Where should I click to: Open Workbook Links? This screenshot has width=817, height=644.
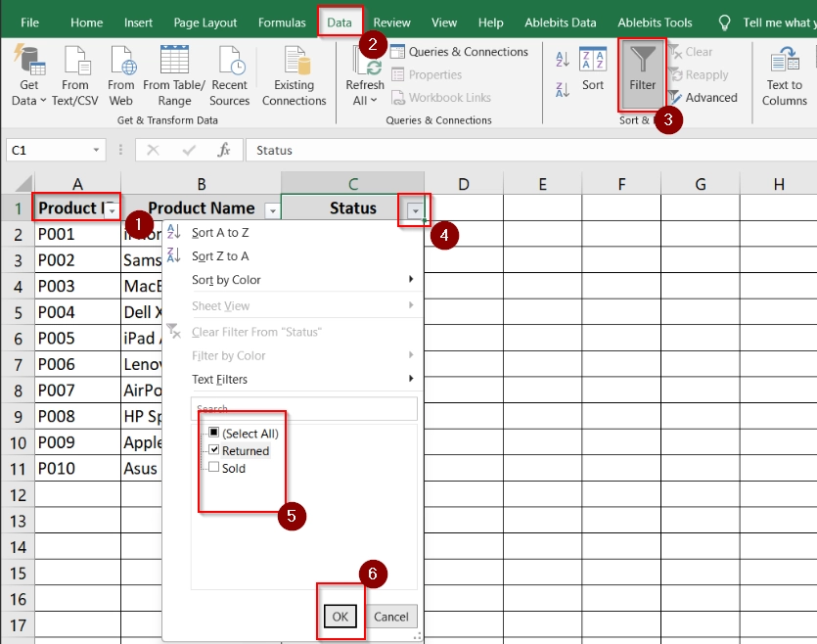(441, 98)
